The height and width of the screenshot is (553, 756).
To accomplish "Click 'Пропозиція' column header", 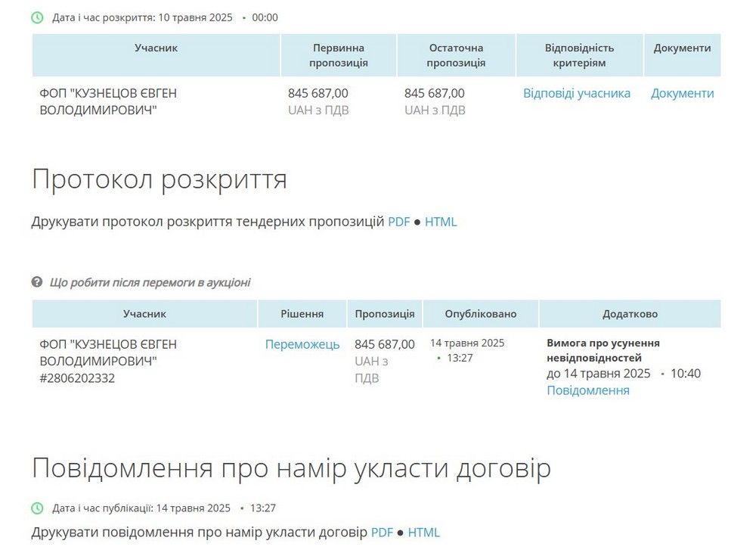I will tap(385, 314).
